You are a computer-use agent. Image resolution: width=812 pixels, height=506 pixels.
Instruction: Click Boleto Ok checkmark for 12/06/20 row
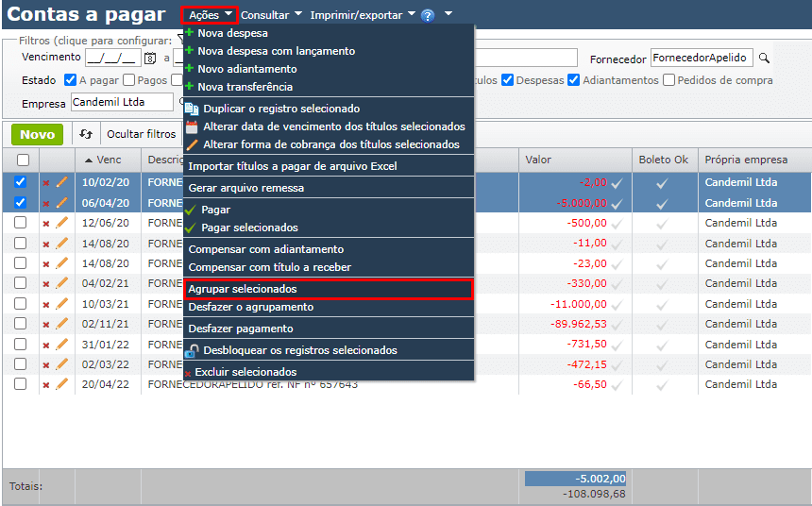662,224
